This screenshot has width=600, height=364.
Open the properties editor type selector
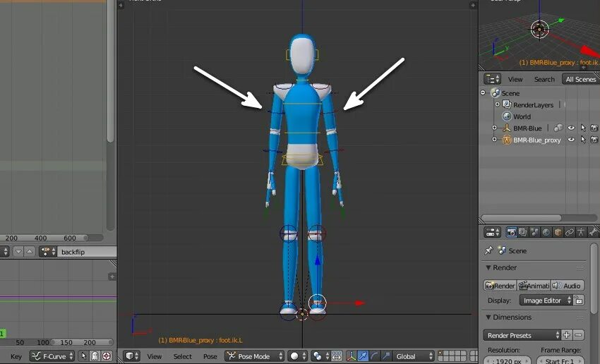[x=492, y=232]
